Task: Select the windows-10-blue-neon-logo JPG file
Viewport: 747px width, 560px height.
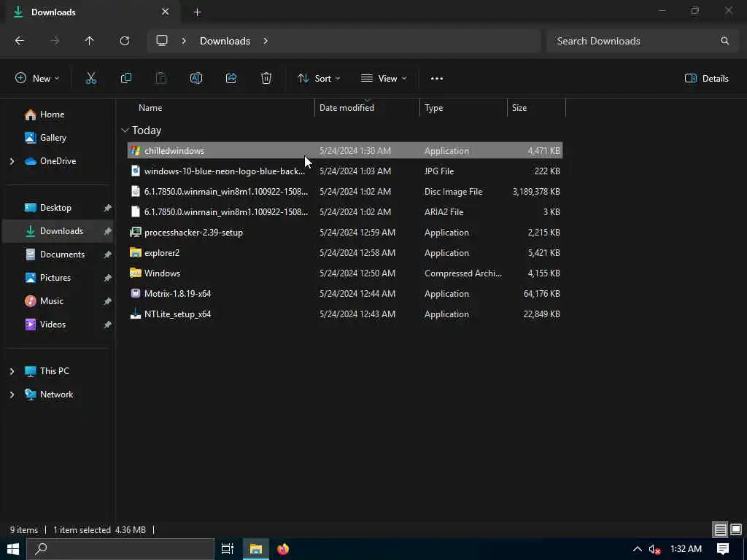Action: pyautogui.click(x=345, y=171)
